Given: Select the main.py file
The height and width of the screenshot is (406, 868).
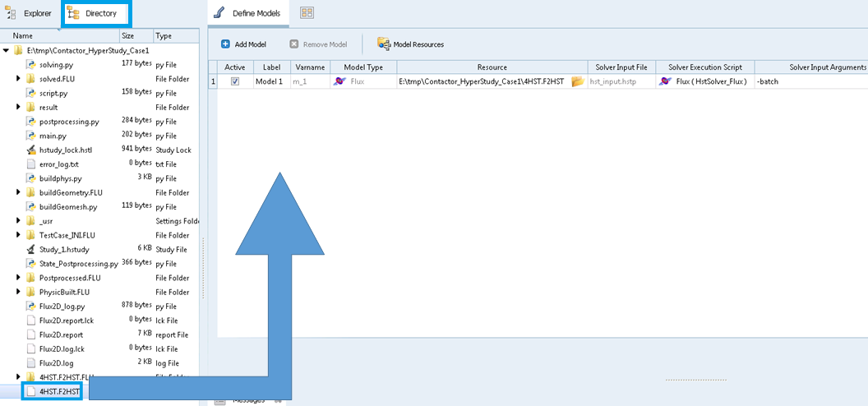Looking at the screenshot, I should [51, 136].
